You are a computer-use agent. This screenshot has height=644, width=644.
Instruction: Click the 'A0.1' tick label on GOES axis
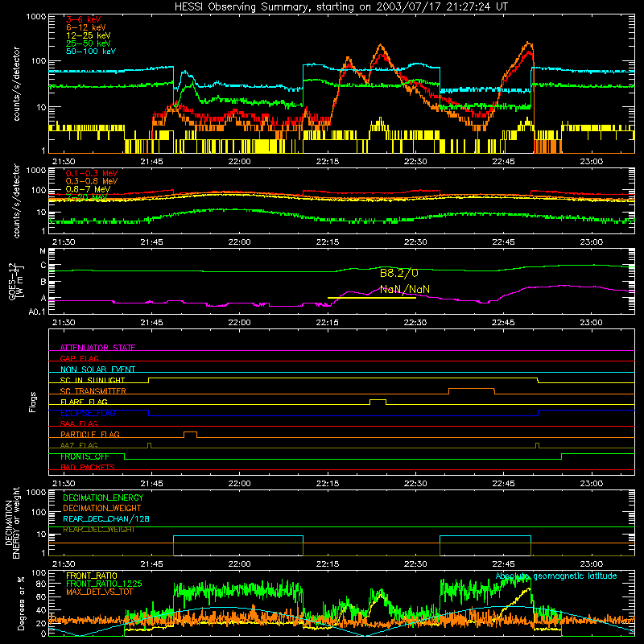(x=37, y=312)
